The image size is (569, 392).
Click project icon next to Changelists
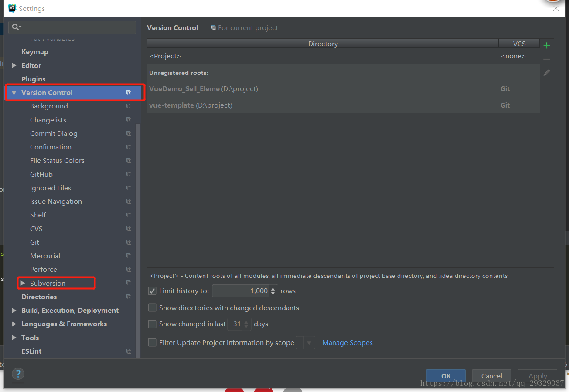[129, 120]
